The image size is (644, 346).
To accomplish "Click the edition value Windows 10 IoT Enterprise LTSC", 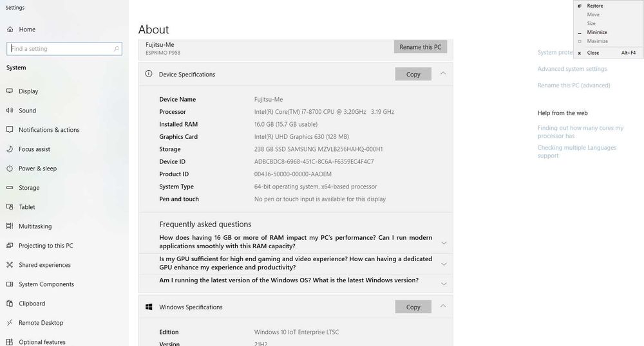I will coord(296,332).
